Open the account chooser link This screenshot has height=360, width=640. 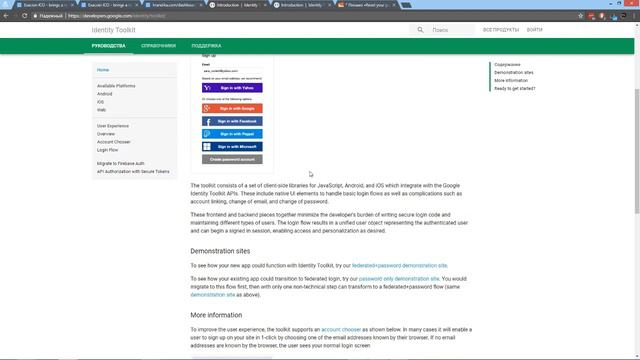341,329
